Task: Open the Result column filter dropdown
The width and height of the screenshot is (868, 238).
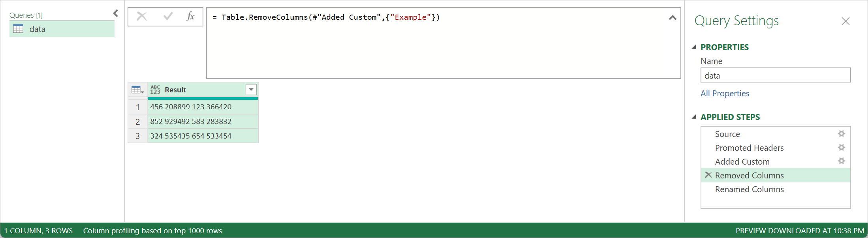Action: (x=251, y=90)
